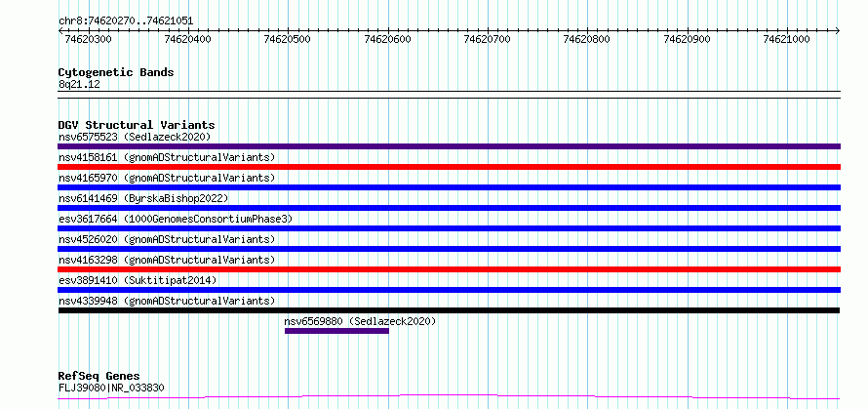Open nsv6141469 (ByrskaBishop2022) label

click(x=143, y=198)
